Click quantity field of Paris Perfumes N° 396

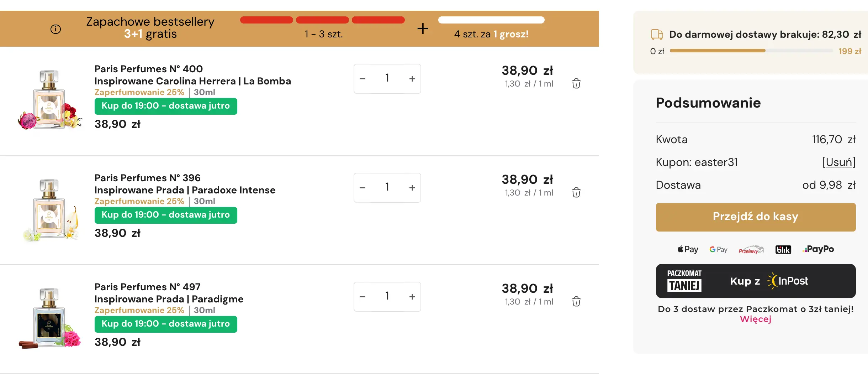[x=387, y=187]
